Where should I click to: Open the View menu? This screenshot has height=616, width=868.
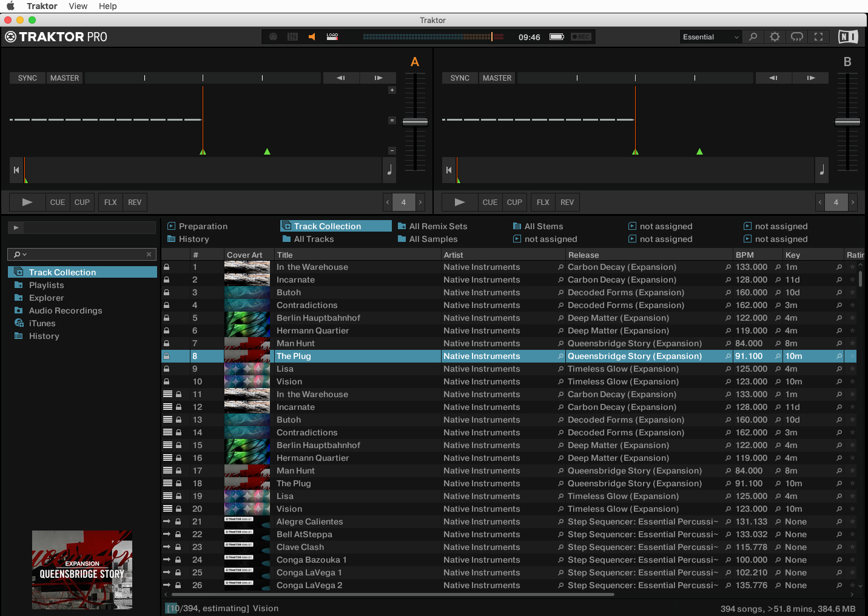(x=78, y=6)
